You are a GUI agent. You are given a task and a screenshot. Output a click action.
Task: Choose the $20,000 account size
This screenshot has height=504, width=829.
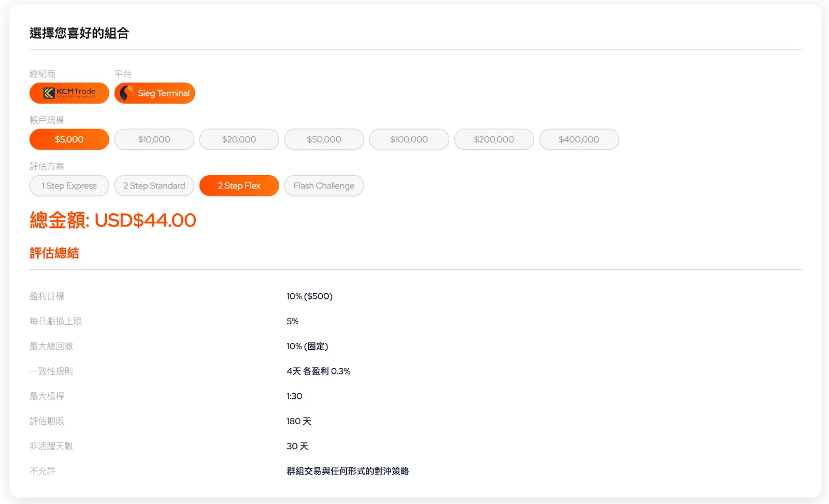pos(239,139)
